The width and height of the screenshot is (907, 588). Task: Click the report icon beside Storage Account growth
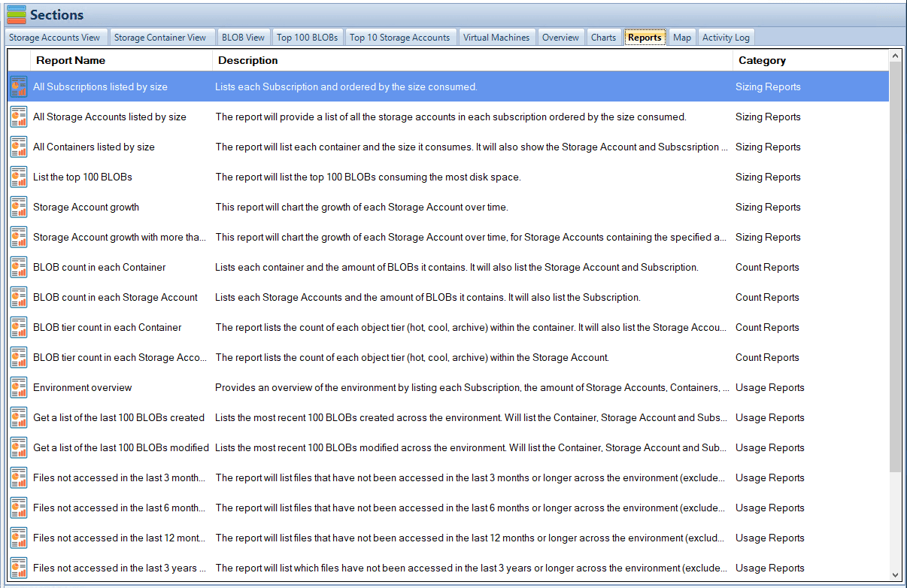point(19,208)
